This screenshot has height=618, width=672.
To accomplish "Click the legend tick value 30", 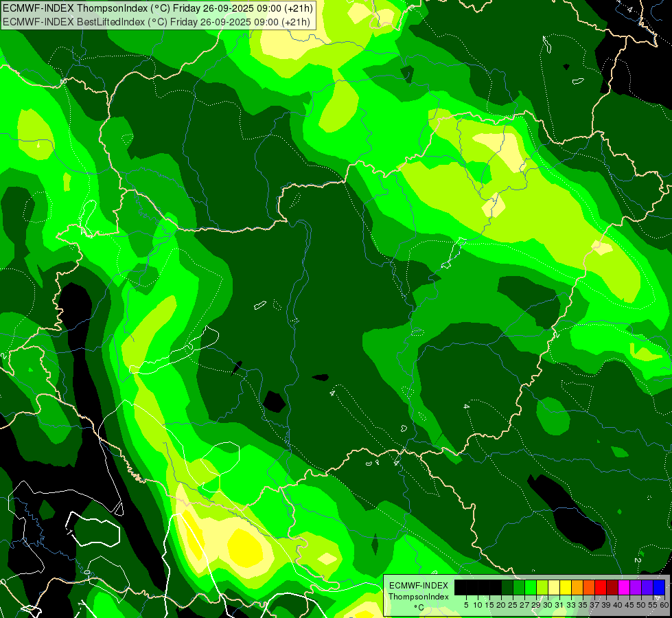I will [548, 605].
